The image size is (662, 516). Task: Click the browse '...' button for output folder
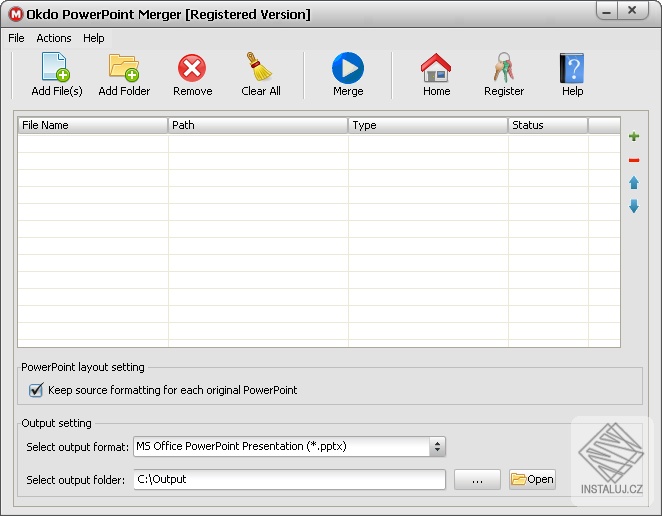pos(477,480)
